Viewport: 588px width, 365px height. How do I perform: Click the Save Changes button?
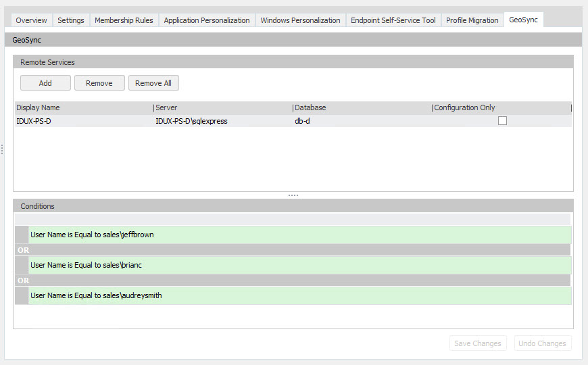click(477, 343)
